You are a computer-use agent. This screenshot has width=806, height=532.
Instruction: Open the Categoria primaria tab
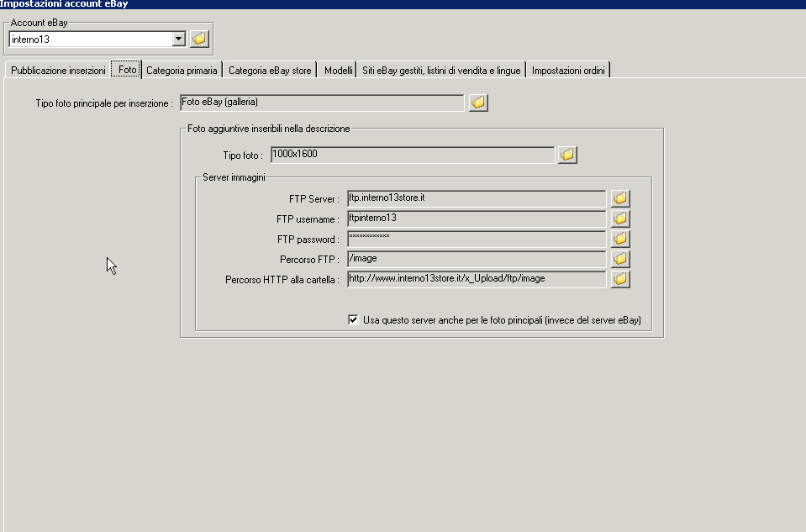coord(182,71)
